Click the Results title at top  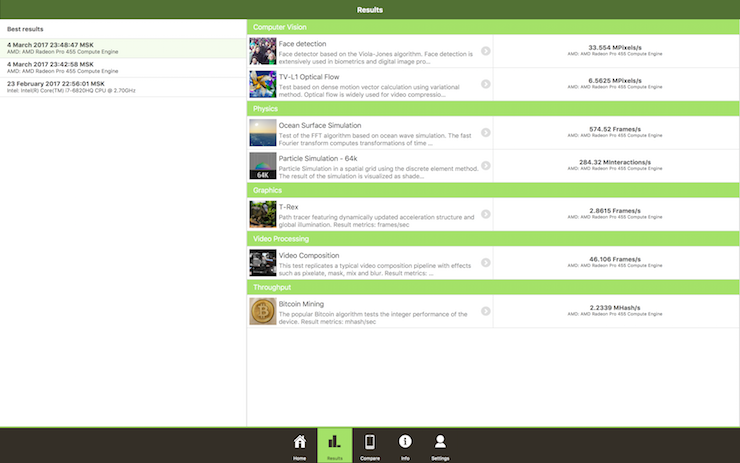click(x=370, y=10)
